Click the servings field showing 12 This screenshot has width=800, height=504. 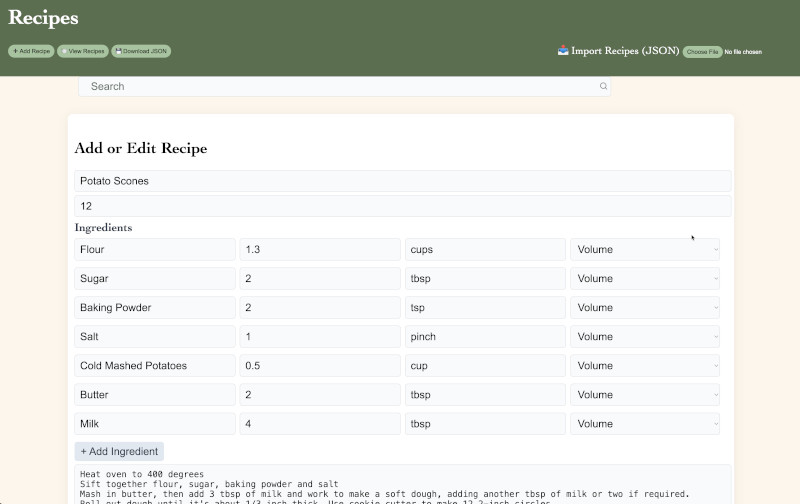click(x=402, y=206)
